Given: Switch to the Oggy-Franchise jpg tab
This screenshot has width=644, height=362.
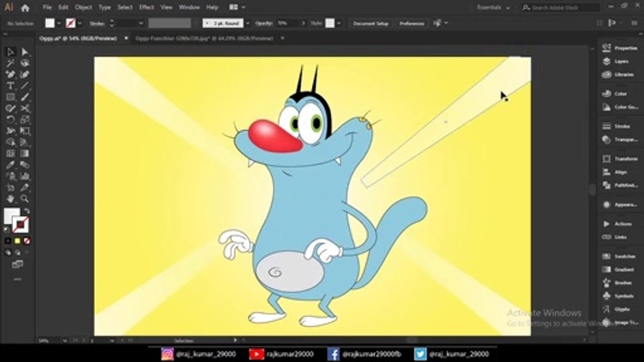Looking at the screenshot, I should pyautogui.click(x=204, y=38).
